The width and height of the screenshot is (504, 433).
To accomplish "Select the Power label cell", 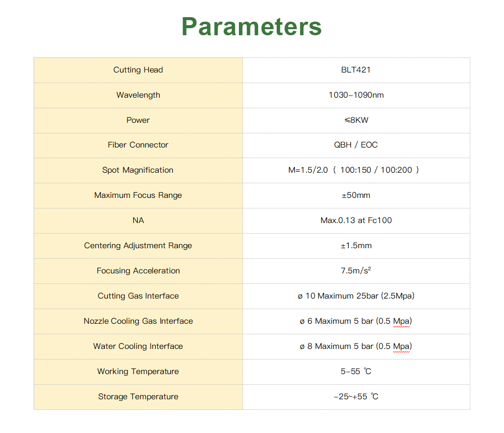I will 138,120.
